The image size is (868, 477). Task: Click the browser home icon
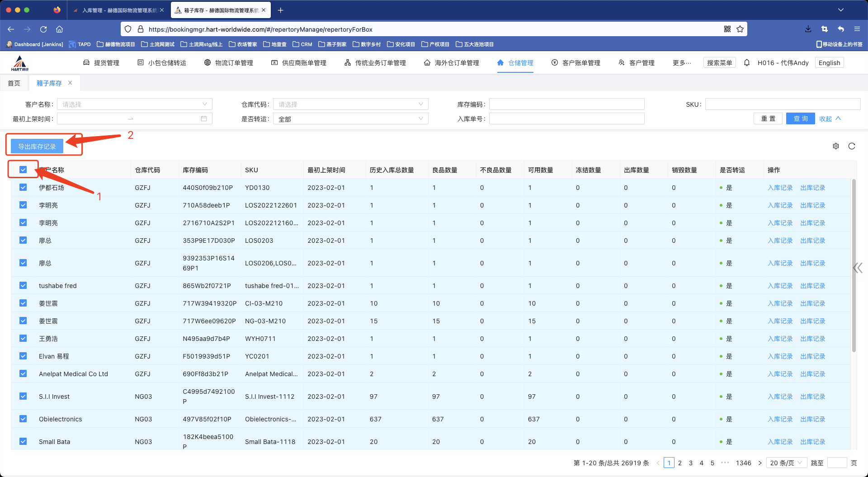point(59,29)
